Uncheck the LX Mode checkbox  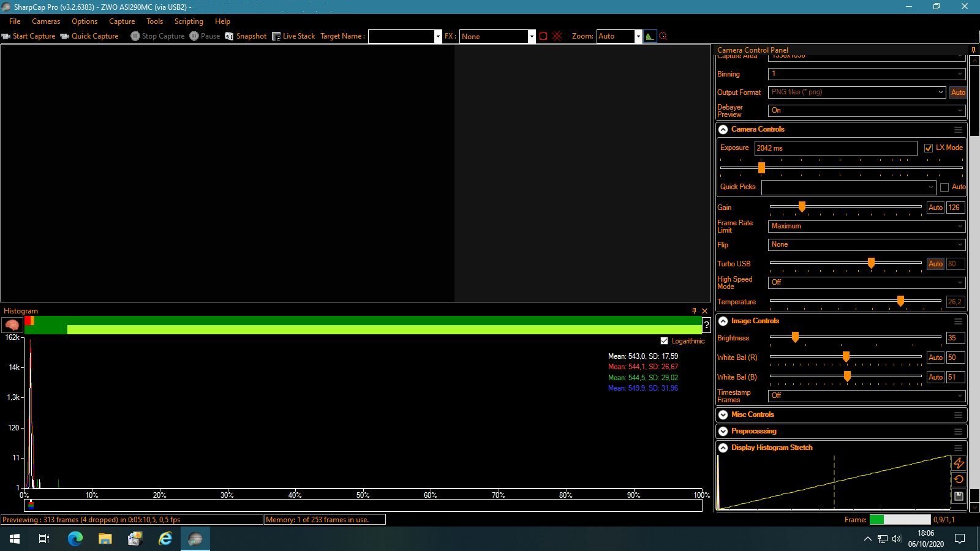tap(929, 148)
